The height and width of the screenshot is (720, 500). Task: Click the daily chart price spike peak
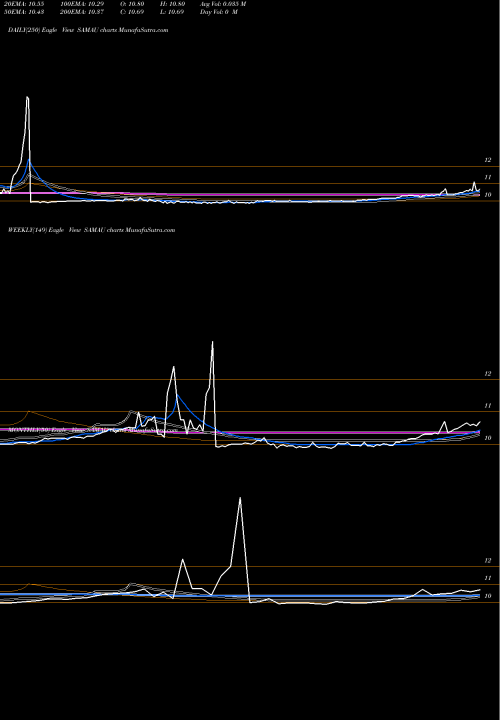(28, 97)
